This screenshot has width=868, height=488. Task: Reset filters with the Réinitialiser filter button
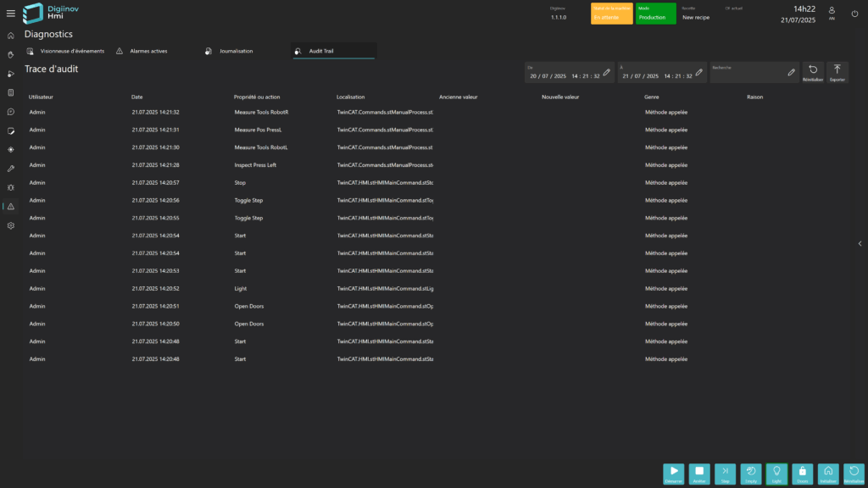(x=812, y=73)
